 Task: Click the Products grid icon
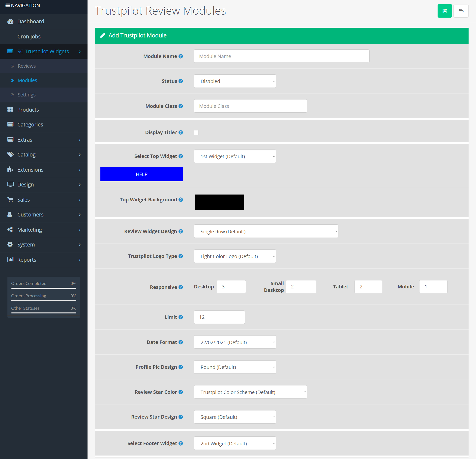coord(10,110)
